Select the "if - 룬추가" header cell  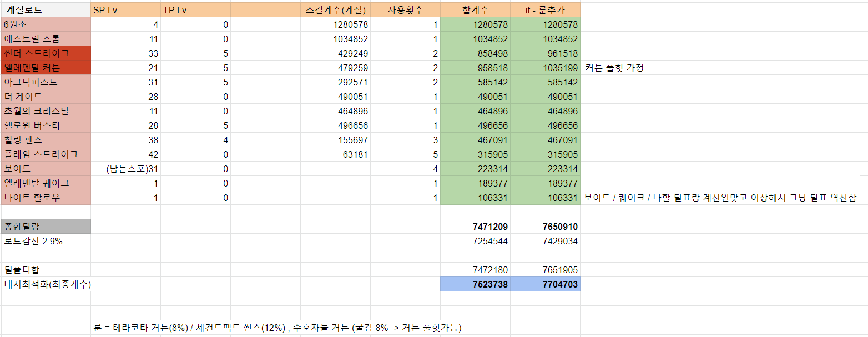point(545,10)
